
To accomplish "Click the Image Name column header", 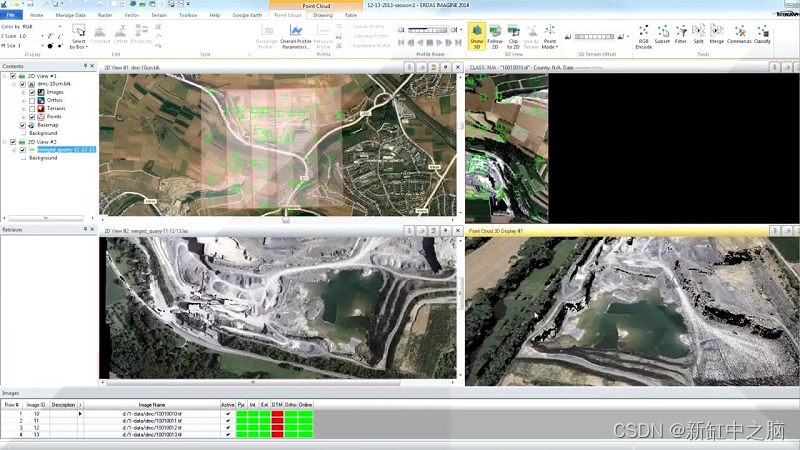I will (x=152, y=405).
